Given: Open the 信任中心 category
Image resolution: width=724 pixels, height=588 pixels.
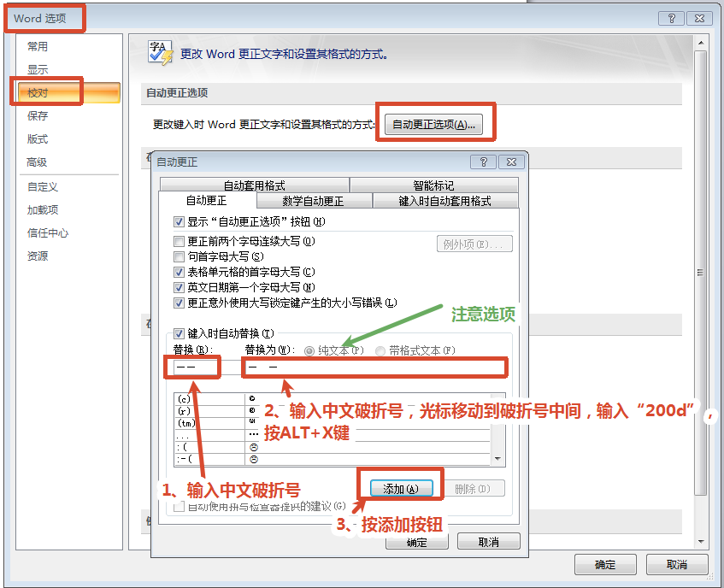Looking at the screenshot, I should pyautogui.click(x=48, y=233).
